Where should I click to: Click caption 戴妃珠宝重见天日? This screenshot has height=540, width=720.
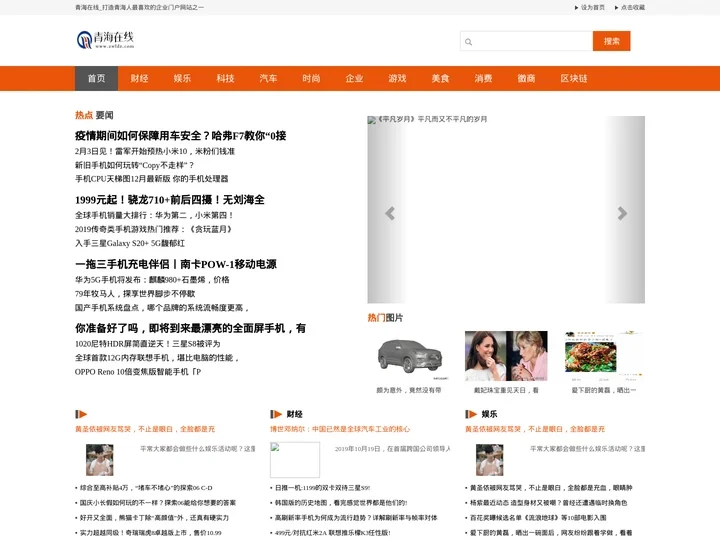506,390
